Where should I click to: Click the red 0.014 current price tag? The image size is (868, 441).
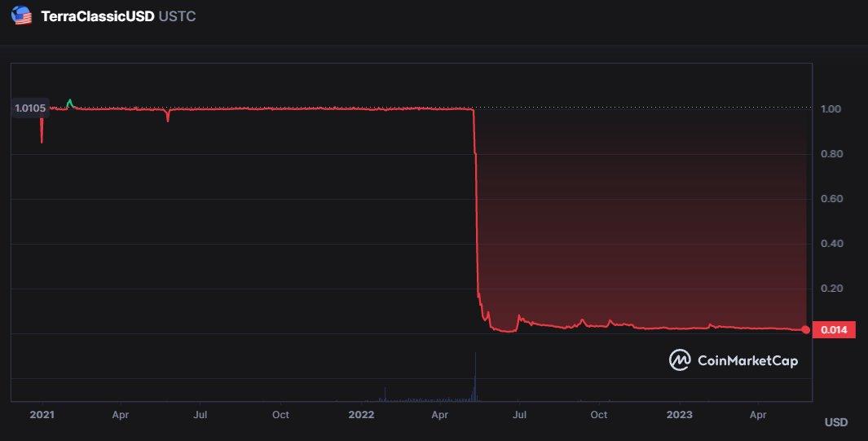coord(833,329)
